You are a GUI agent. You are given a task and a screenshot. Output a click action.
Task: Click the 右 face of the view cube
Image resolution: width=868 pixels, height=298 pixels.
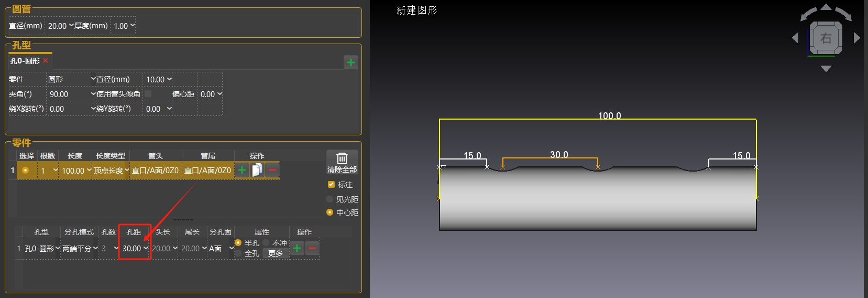pos(826,38)
